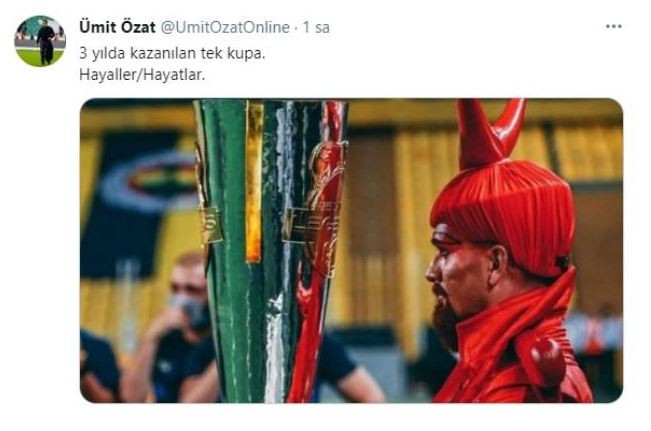Open the "1 sa" tweet timestamp

coord(316,27)
